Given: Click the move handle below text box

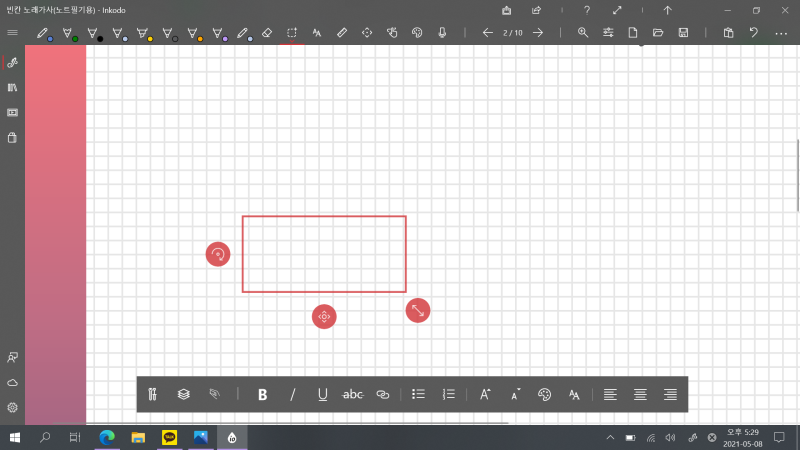Looking at the screenshot, I should tap(324, 317).
